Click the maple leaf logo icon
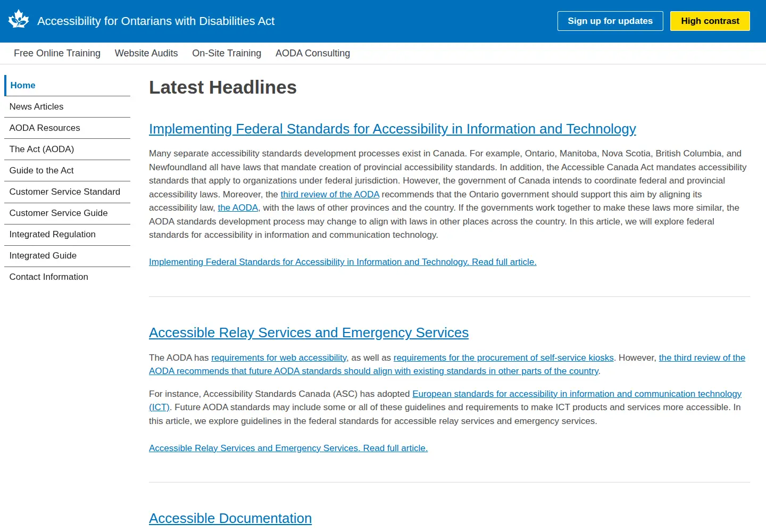The height and width of the screenshot is (532, 766). click(x=19, y=19)
